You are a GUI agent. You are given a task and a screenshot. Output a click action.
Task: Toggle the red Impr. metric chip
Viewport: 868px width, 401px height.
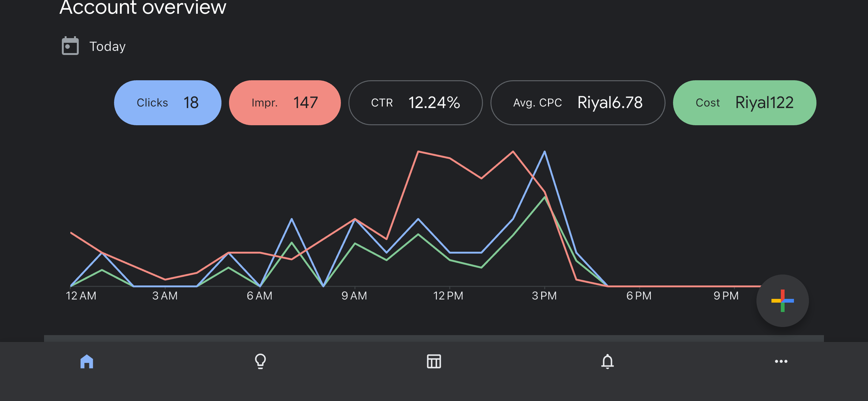click(284, 103)
